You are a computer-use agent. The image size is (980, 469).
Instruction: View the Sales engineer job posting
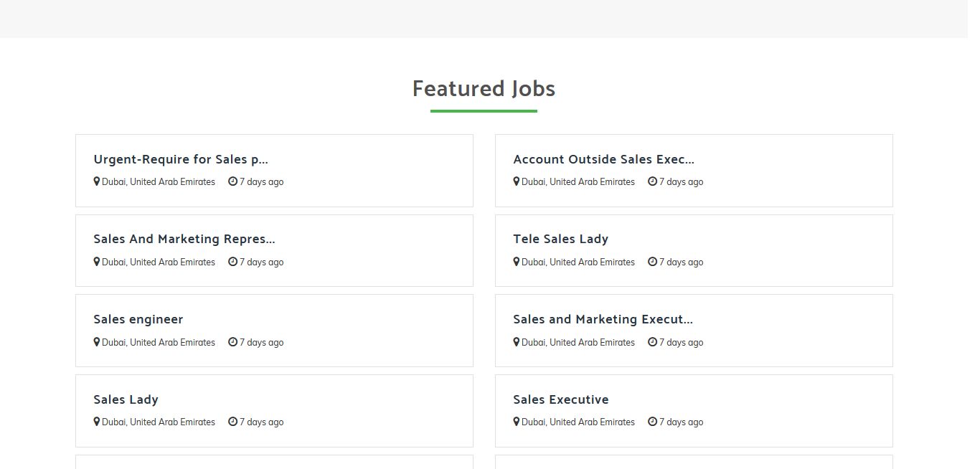[138, 319]
